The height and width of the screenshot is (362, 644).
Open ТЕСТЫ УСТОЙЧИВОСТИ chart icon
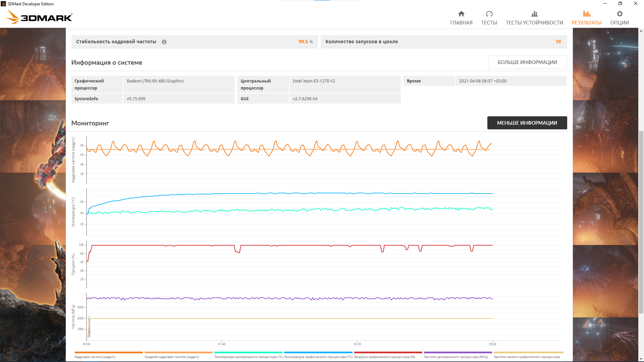(534, 14)
